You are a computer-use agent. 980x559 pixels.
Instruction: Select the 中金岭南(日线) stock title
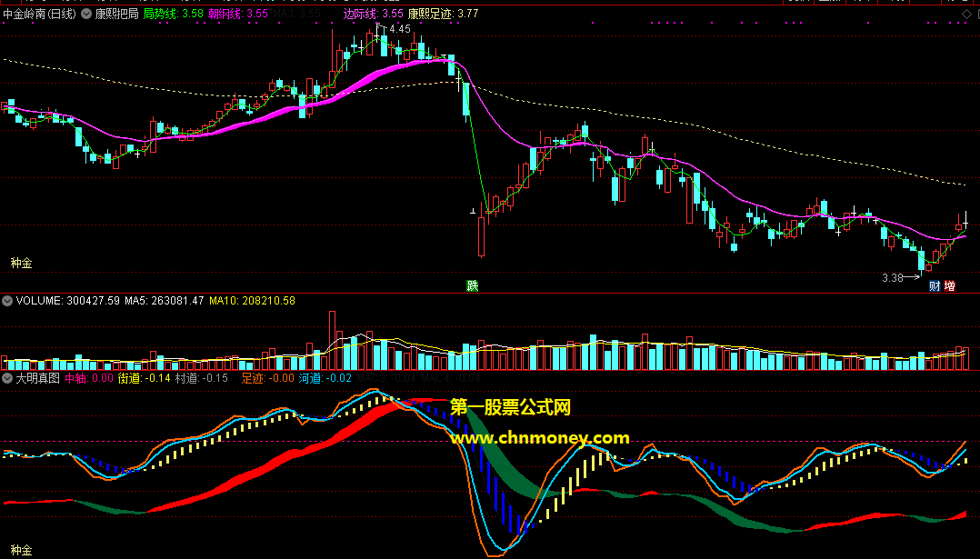40,13
